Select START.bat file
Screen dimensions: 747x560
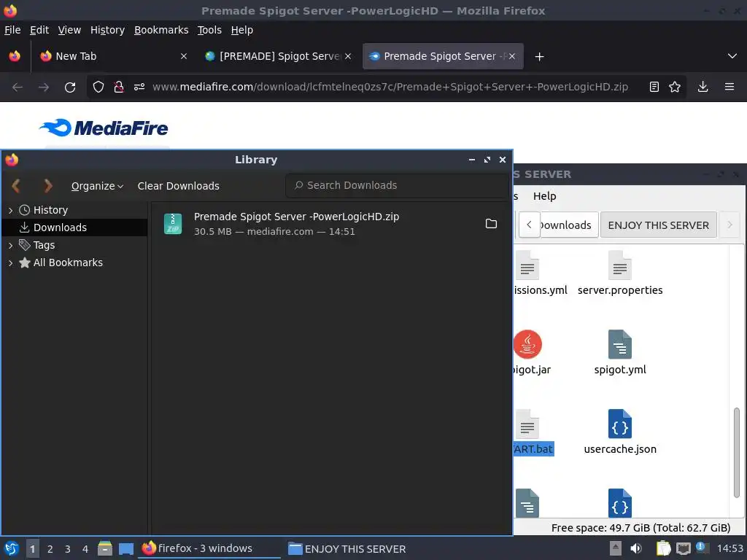click(533, 432)
